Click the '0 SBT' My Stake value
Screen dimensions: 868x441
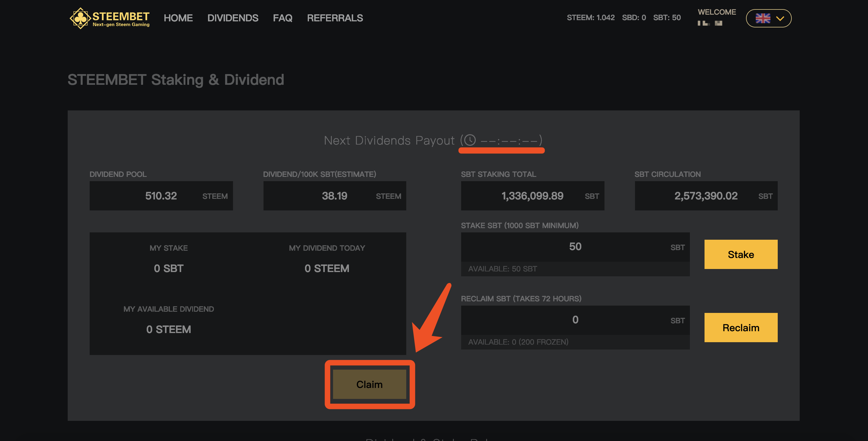(x=168, y=268)
